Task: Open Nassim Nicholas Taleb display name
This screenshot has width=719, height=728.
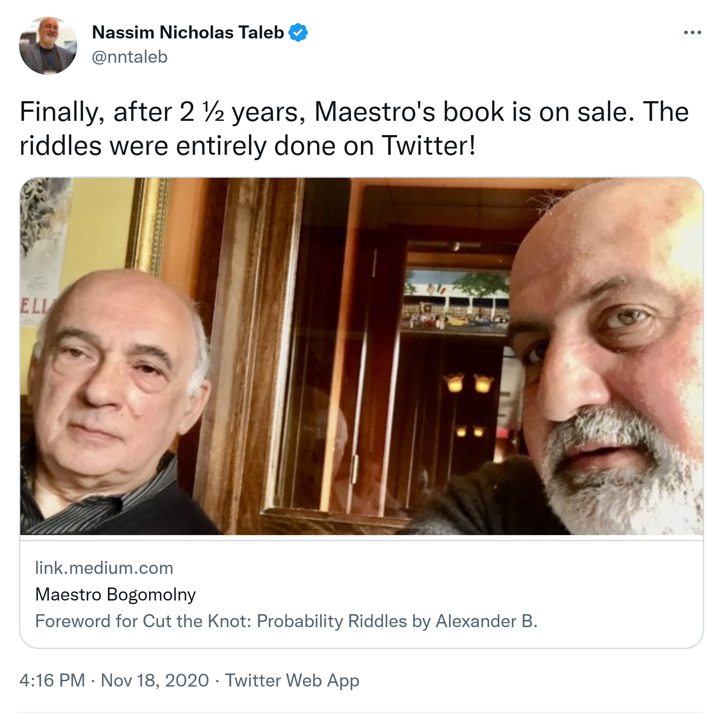Action: [x=188, y=32]
